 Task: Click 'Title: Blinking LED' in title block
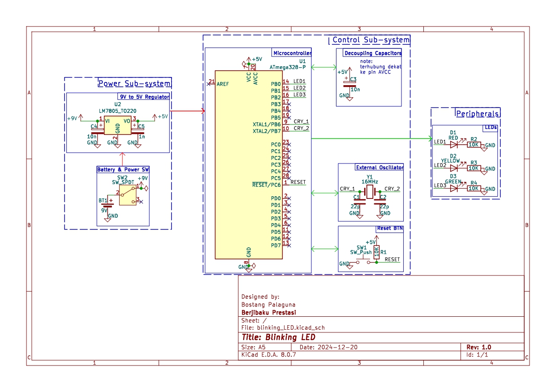click(278, 337)
